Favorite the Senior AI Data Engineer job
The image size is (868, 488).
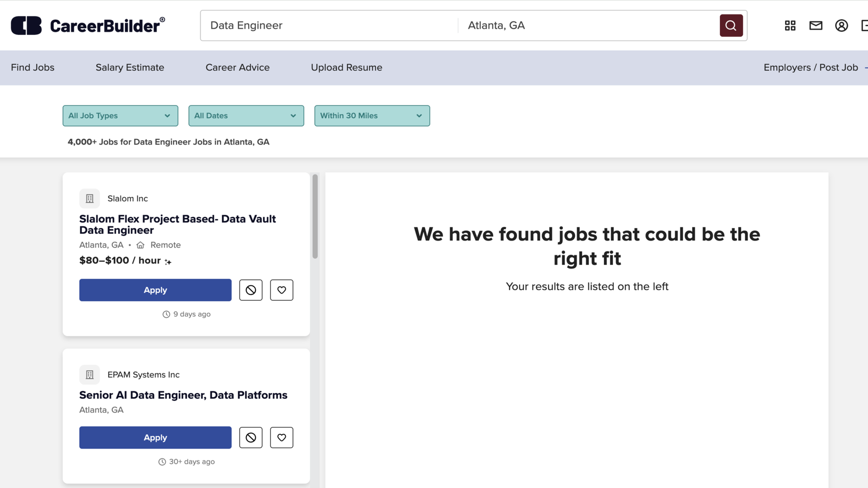coord(281,437)
